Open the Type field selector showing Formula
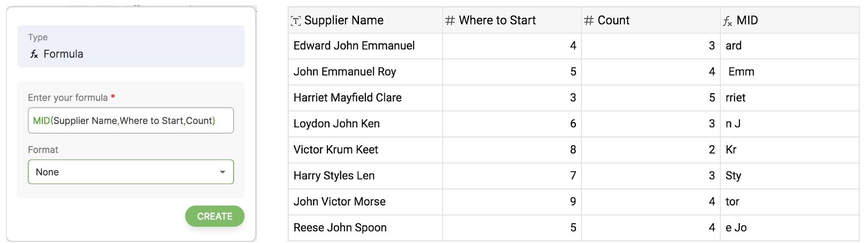The height and width of the screenshot is (243, 868). [131, 47]
